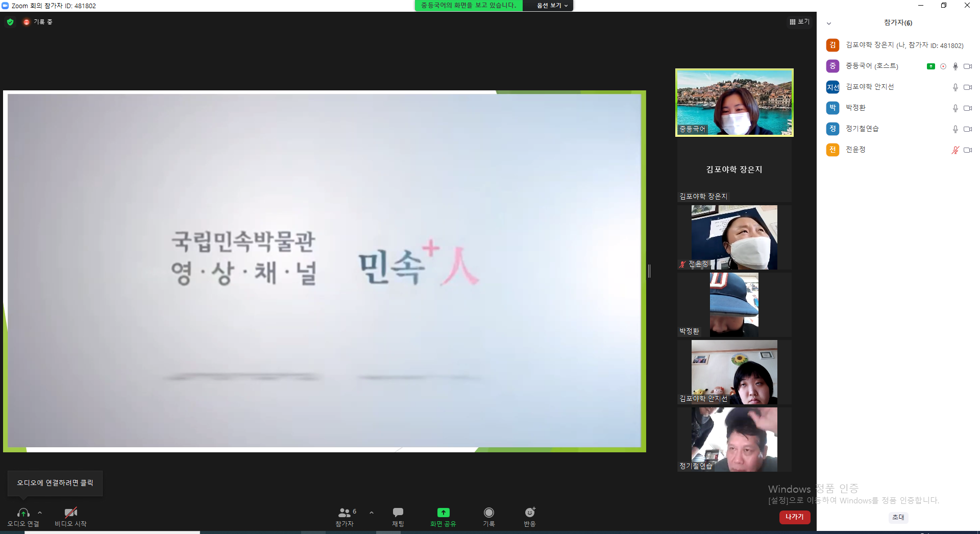Click the green screen-viewing notification banner
The width and height of the screenshot is (980, 534).
pos(469,6)
